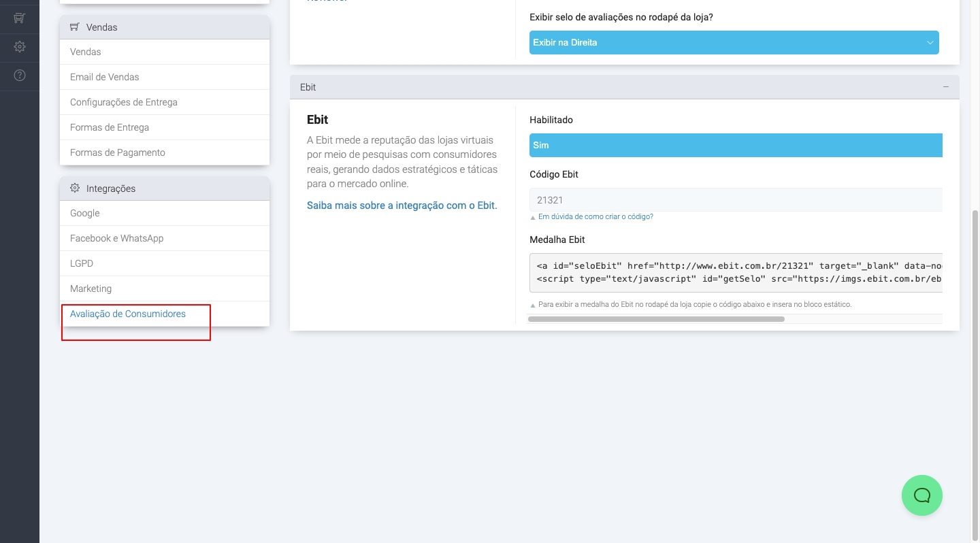The height and width of the screenshot is (543, 980).
Task: Open the 'Exibir na Direita' dropdown
Action: click(x=734, y=42)
